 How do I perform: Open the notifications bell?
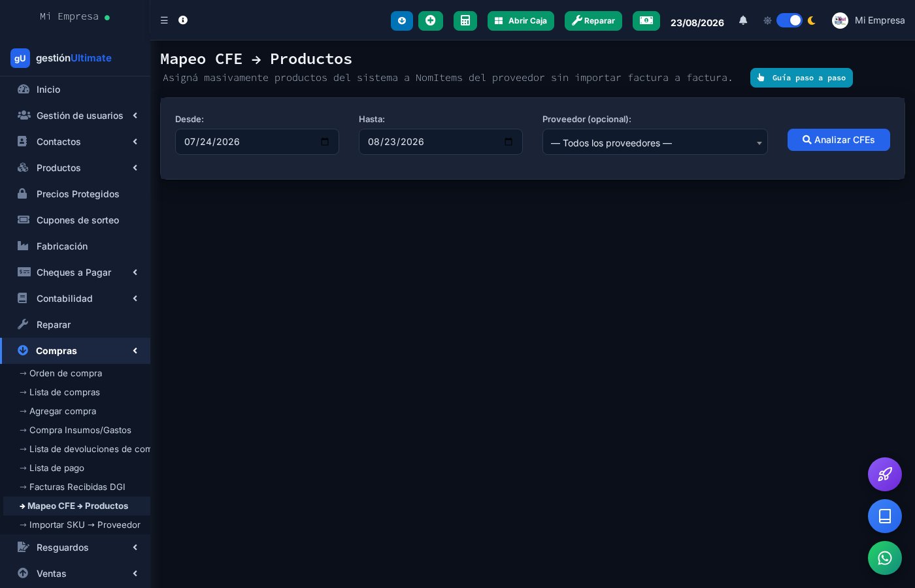coord(743,20)
